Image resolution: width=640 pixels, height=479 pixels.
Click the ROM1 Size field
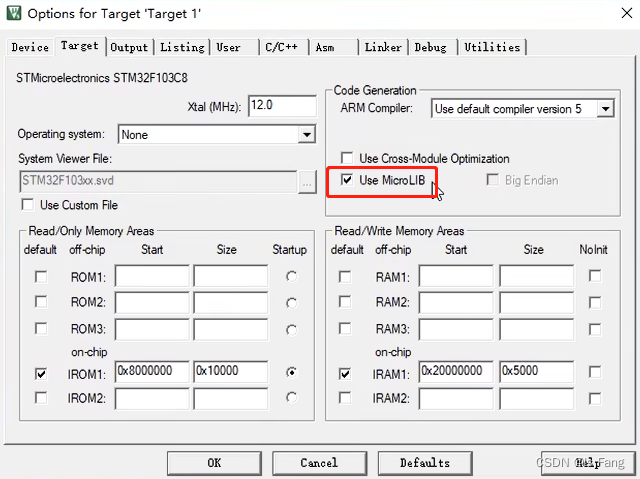(231, 276)
